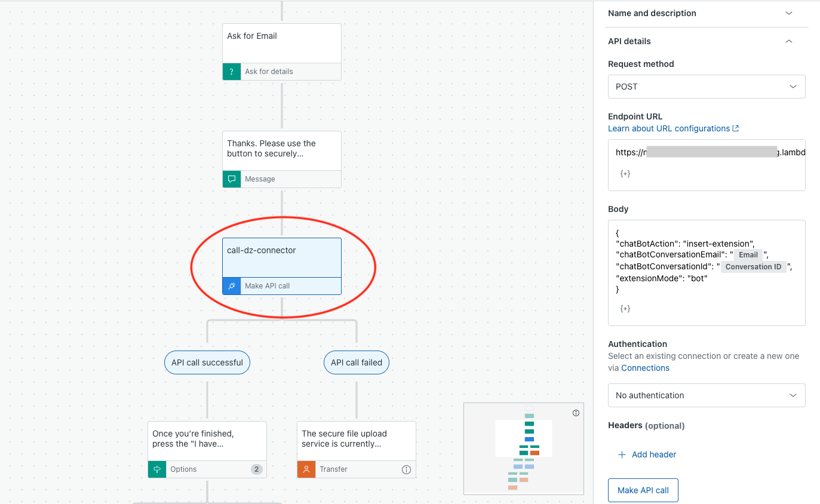Click the question mark icon on Ask for Email step
Image resolution: width=820 pixels, height=504 pixels.
point(232,72)
